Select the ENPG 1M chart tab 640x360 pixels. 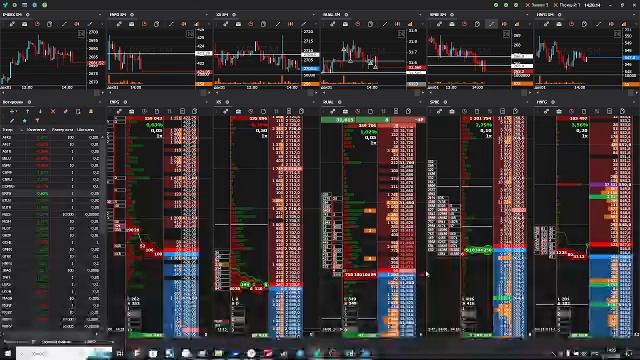coord(118,15)
